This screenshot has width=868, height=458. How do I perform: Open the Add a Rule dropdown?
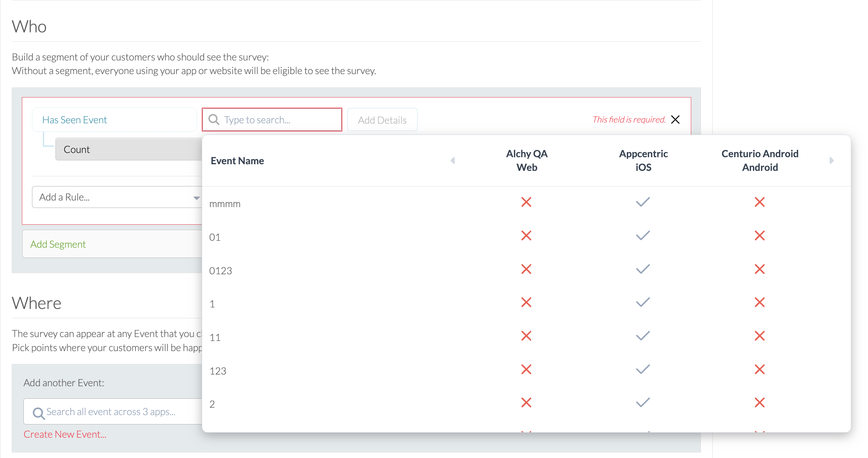[117, 197]
